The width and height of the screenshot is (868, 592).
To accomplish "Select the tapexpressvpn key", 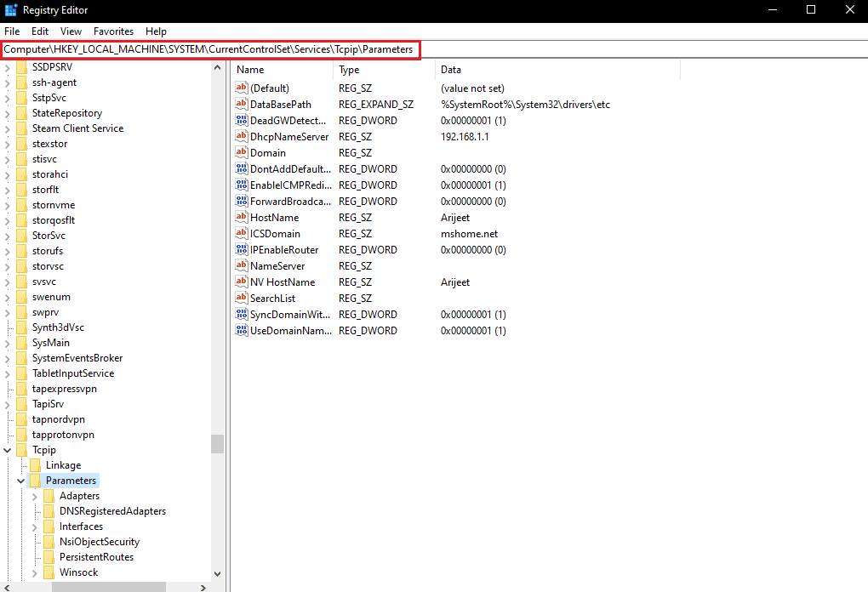I will point(64,389).
